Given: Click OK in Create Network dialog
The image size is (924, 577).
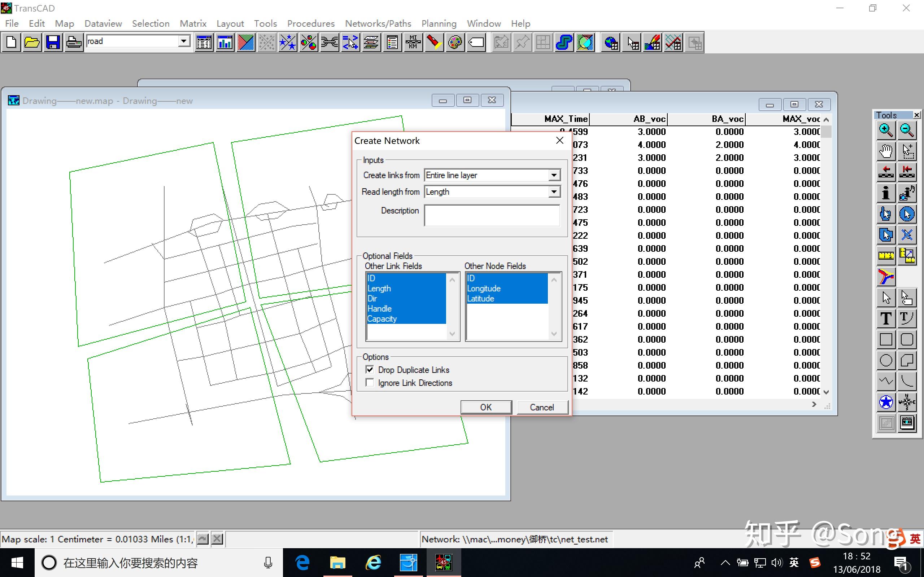Looking at the screenshot, I should coord(486,407).
